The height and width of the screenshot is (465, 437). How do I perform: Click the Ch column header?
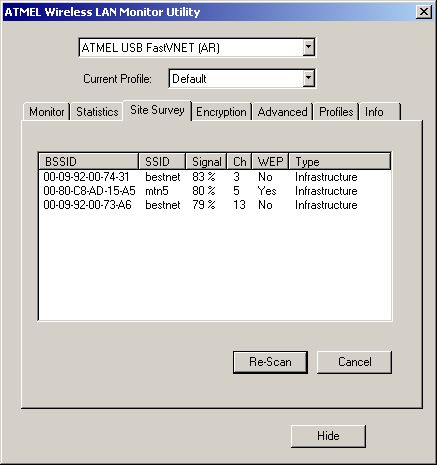pos(239,162)
